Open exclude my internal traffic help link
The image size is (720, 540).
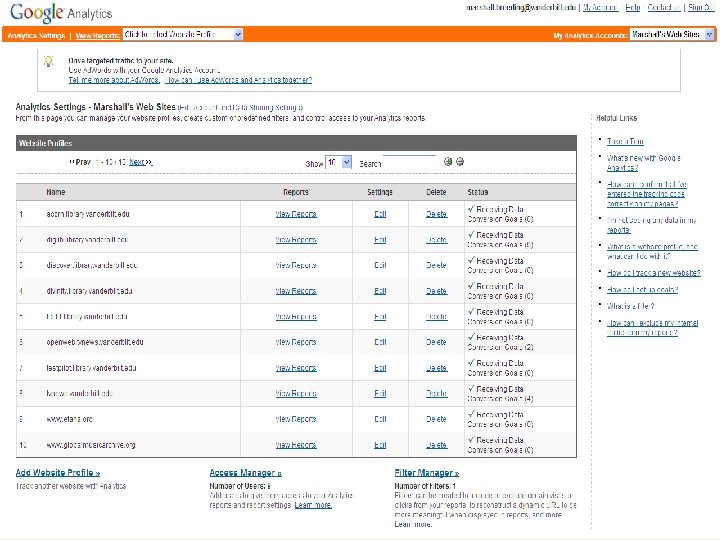pos(652,328)
